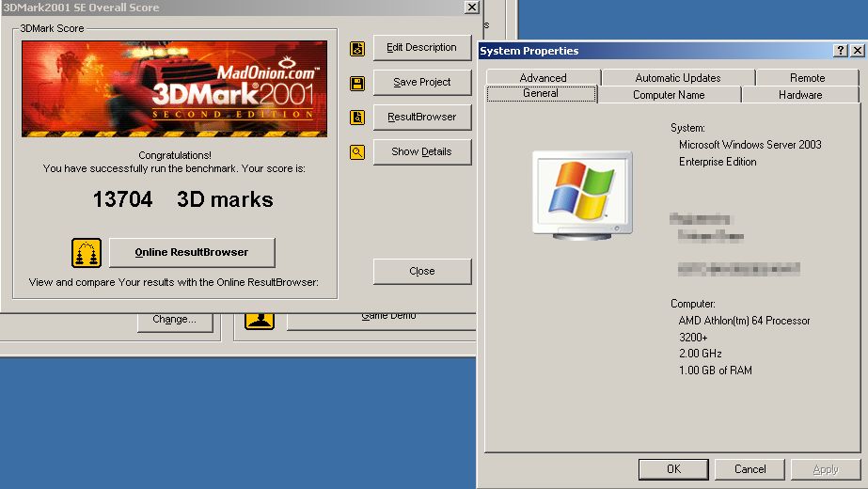Click the System Properties help question mark
The image size is (868, 489).
tap(841, 51)
